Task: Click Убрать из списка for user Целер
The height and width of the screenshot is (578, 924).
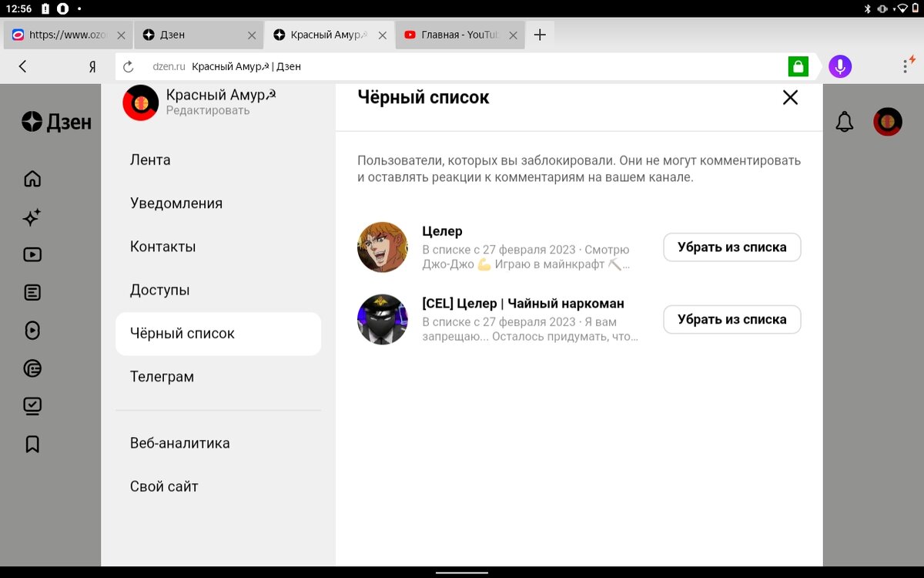Action: pos(731,247)
